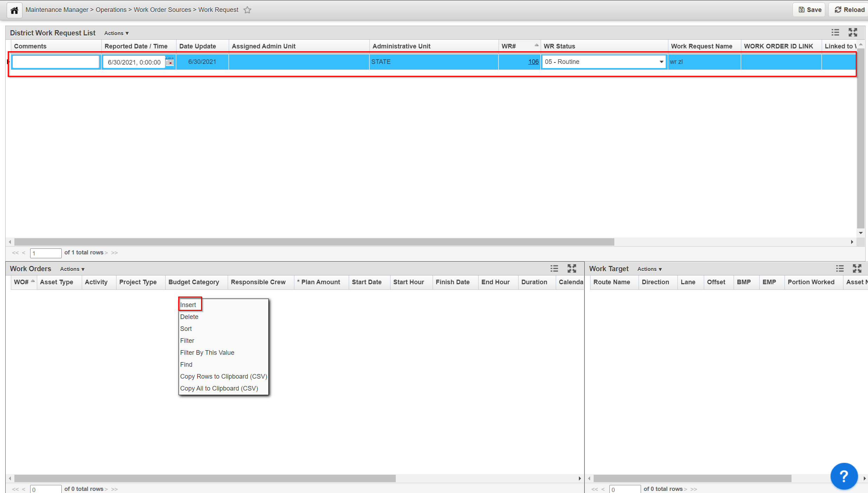Open list view icon in Work Orders panel
868x493 pixels.
554,269
